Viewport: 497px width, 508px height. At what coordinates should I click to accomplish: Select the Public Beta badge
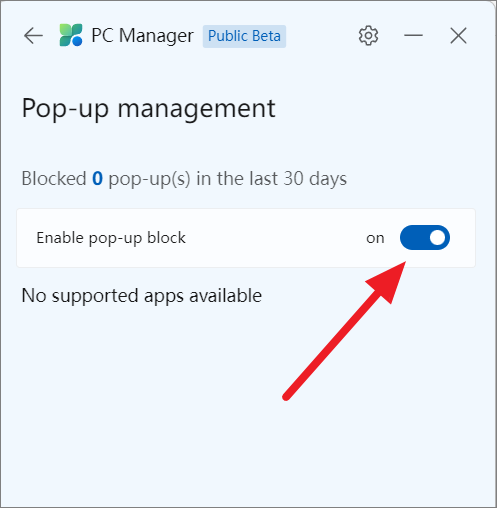[244, 36]
